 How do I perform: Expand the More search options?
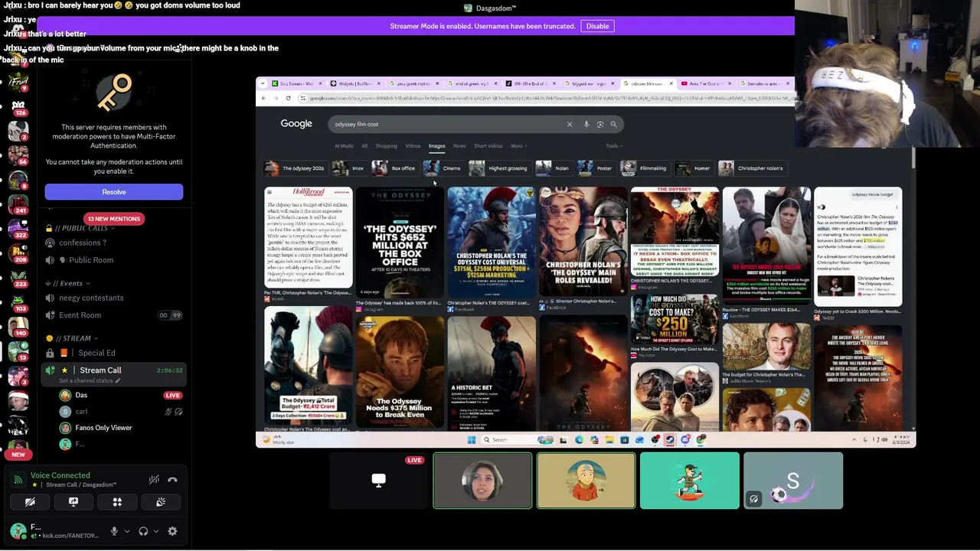[x=518, y=146]
